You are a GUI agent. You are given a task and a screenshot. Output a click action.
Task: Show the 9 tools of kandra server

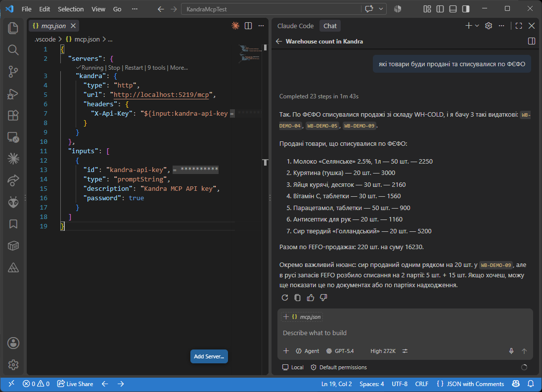click(x=156, y=68)
